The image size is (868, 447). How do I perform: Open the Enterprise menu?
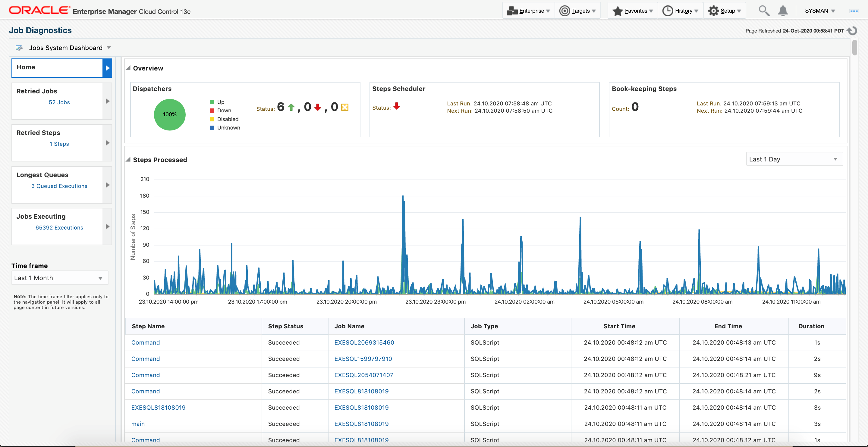click(528, 11)
